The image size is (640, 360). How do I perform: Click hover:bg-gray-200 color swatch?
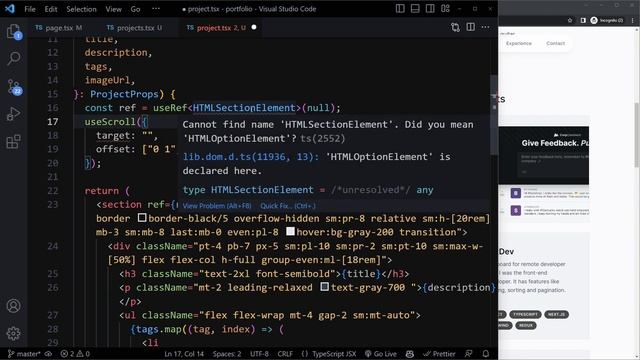290,231
